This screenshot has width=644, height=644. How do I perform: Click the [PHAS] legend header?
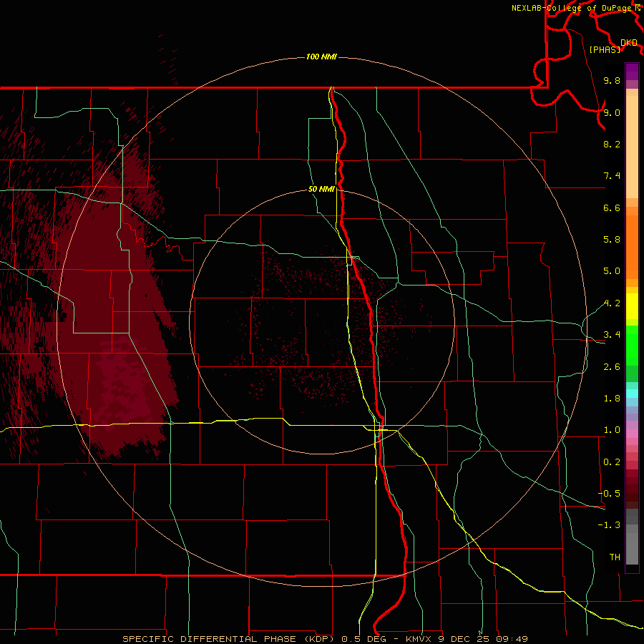pyautogui.click(x=605, y=49)
